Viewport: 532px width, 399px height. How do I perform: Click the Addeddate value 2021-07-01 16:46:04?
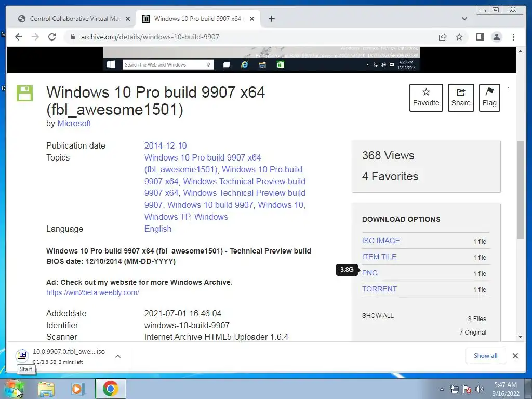click(182, 313)
